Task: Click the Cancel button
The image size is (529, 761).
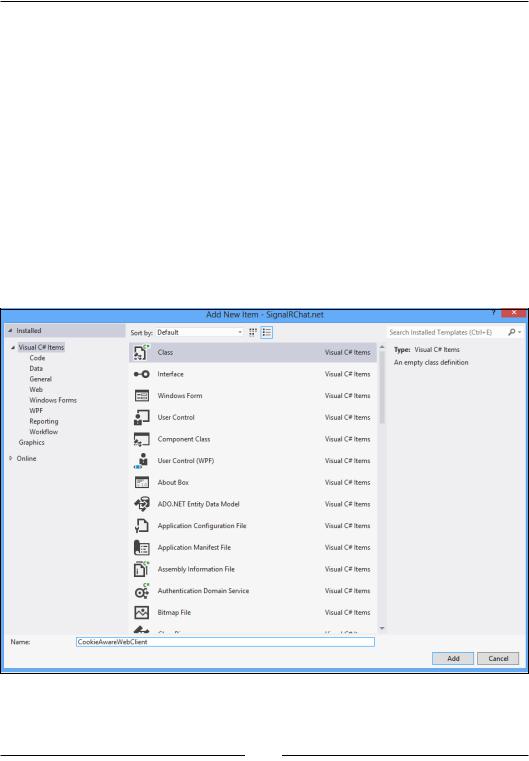Action: point(498,659)
